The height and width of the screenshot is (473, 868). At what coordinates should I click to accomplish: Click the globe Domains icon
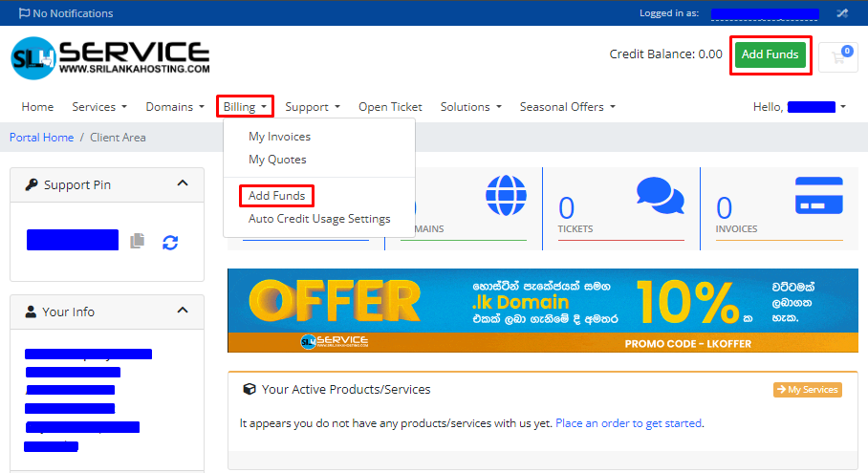506,195
